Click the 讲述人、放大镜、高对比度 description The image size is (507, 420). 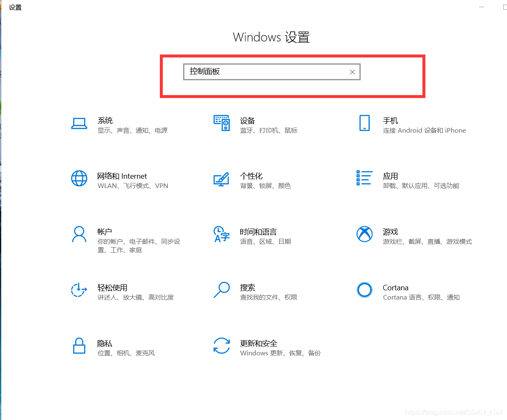coord(136,297)
